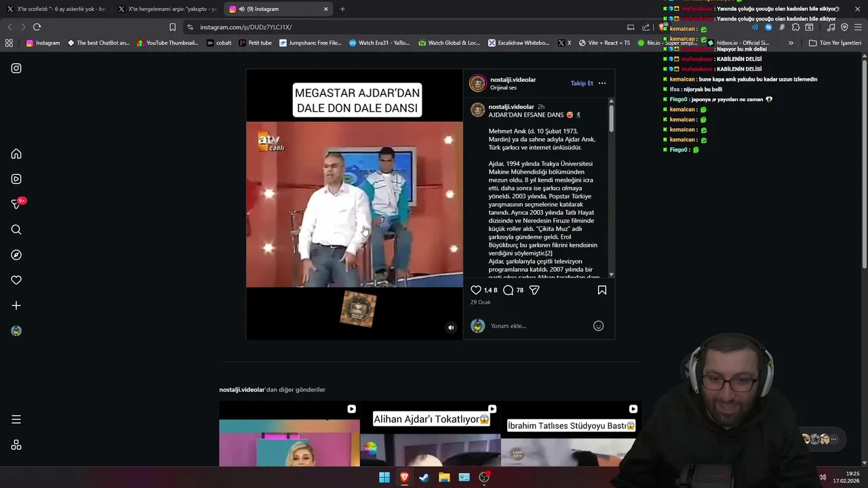Viewport: 868px width, 488px height.
Task: Add a comment in Yorum ekle field
Action: 539,326
